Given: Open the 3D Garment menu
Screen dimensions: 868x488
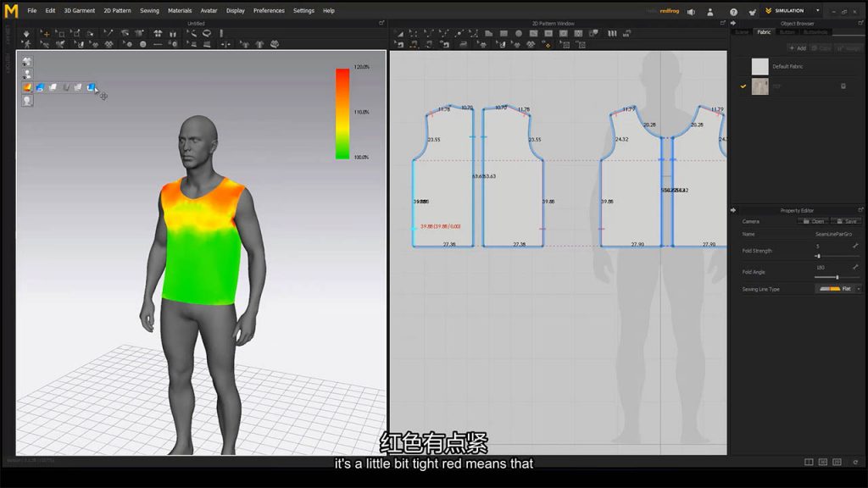Looking at the screenshot, I should click(79, 10).
